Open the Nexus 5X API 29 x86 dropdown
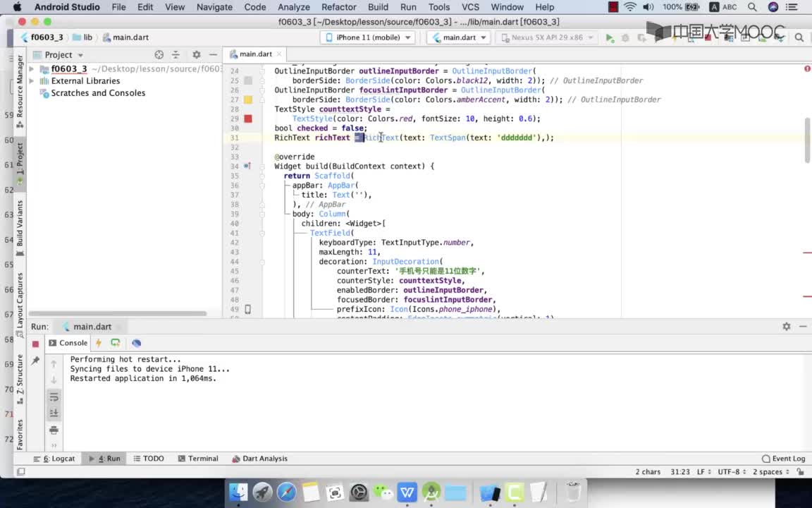Viewport: 812px width, 508px height. tap(547, 37)
